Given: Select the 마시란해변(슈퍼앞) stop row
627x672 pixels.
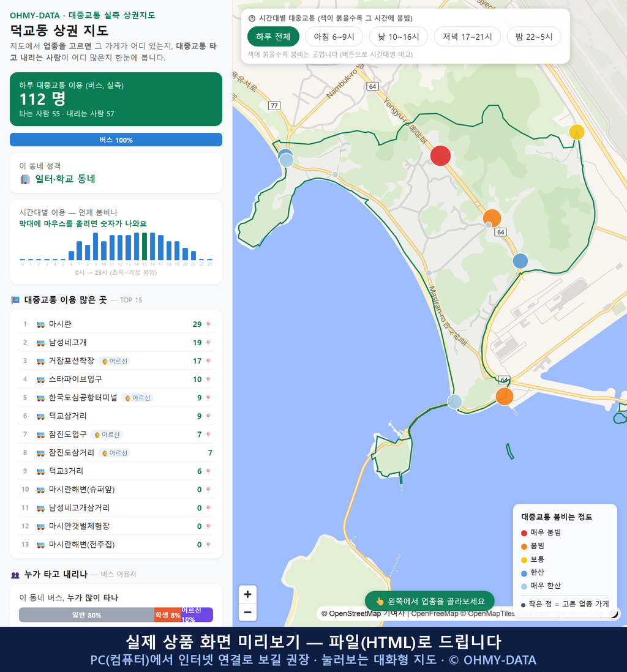Looking at the screenshot, I should 116,490.
